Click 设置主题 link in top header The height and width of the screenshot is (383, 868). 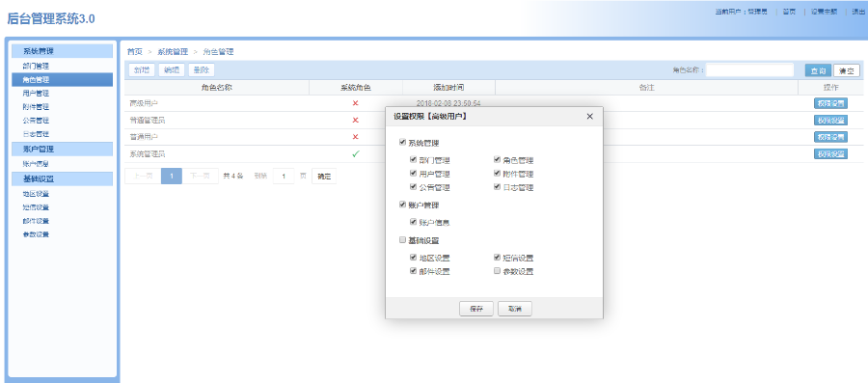tap(825, 12)
